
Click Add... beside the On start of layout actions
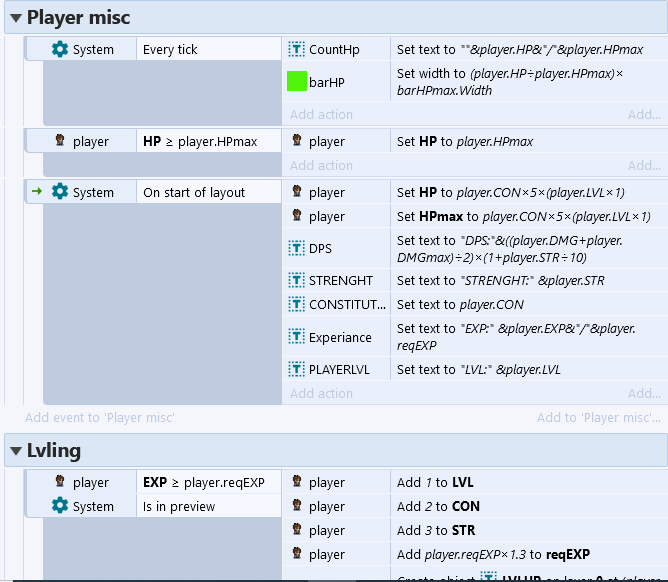coord(644,393)
